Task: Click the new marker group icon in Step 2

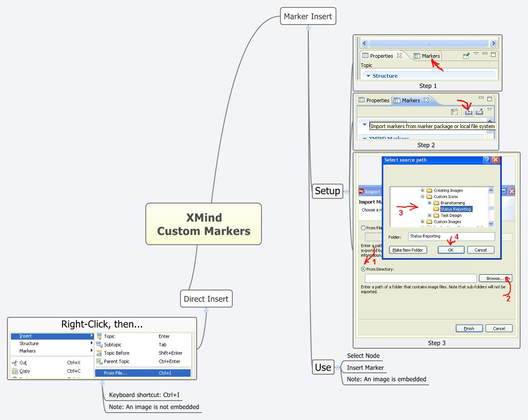Action: (x=455, y=111)
